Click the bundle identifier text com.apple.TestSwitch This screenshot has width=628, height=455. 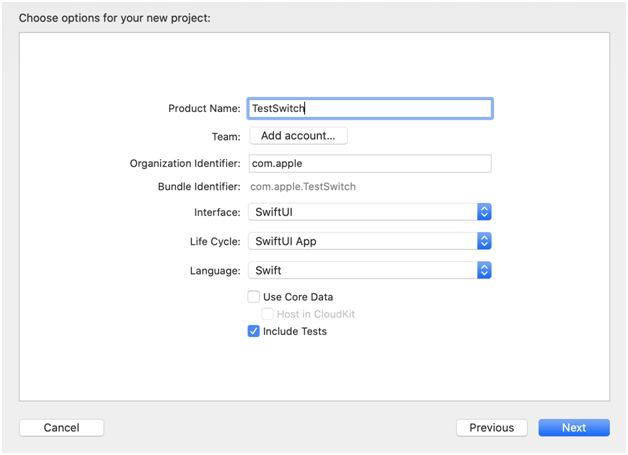(303, 187)
